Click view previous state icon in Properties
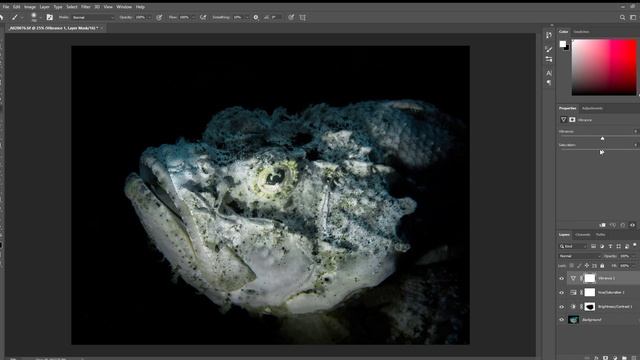The height and width of the screenshot is (360, 640). pyautogui.click(x=613, y=225)
